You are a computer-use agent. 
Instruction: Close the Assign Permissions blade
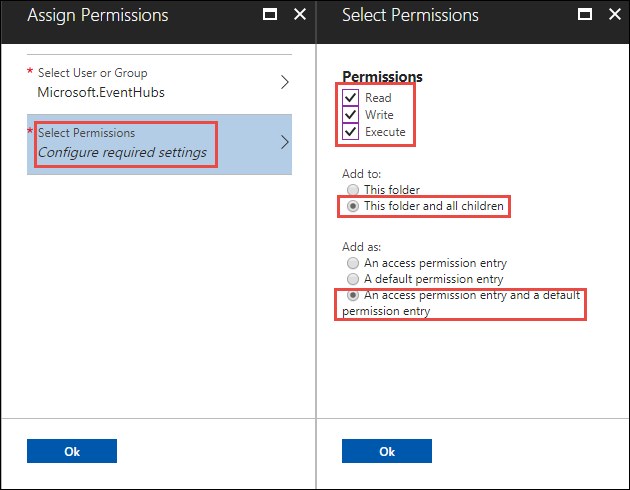click(x=300, y=15)
